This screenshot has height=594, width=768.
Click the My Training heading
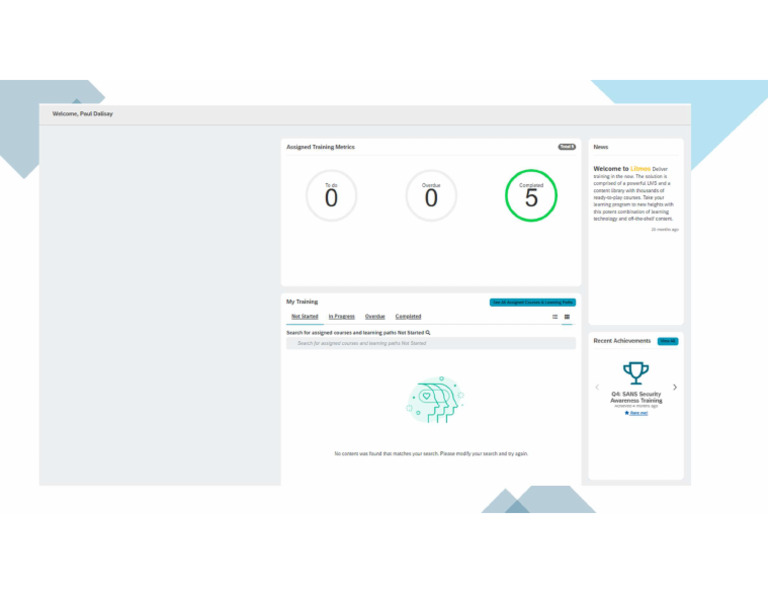point(302,302)
